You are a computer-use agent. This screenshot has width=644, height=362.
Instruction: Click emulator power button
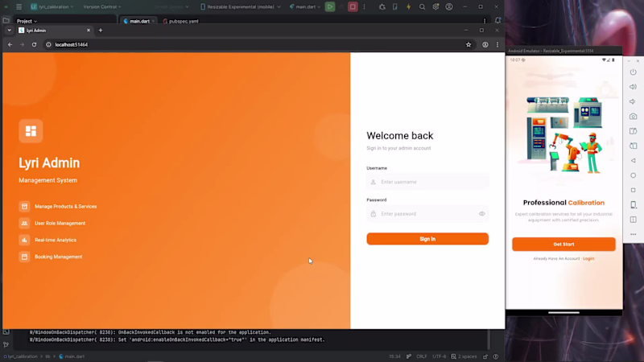633,72
